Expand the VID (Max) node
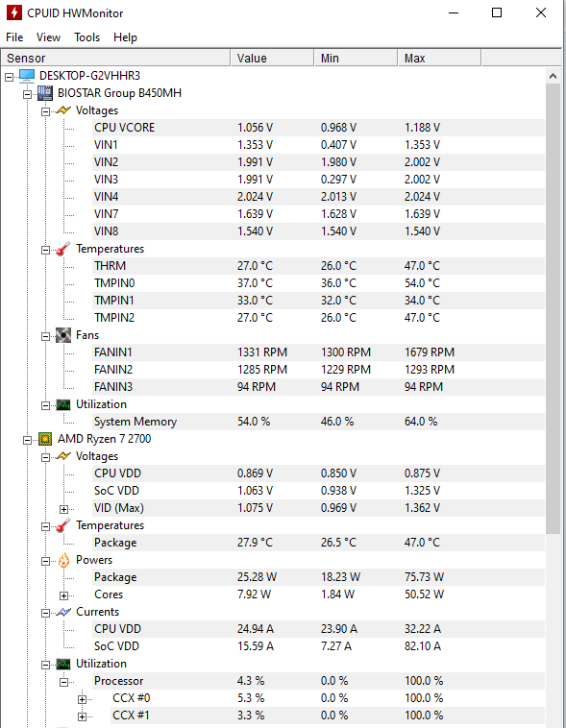This screenshot has width=566, height=728. point(64,509)
